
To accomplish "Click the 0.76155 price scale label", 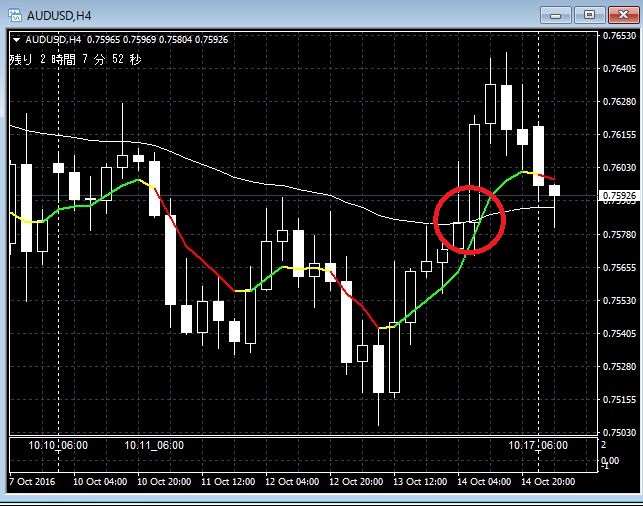I will [619, 134].
